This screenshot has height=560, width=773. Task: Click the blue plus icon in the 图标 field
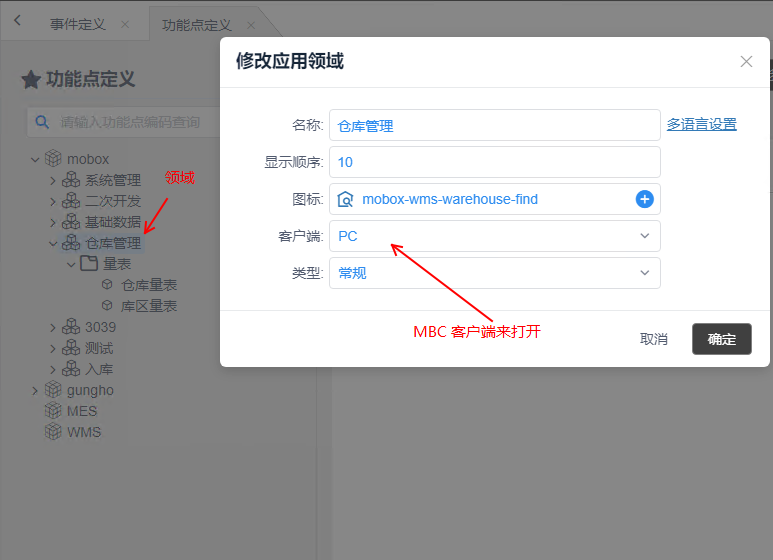pos(644,199)
